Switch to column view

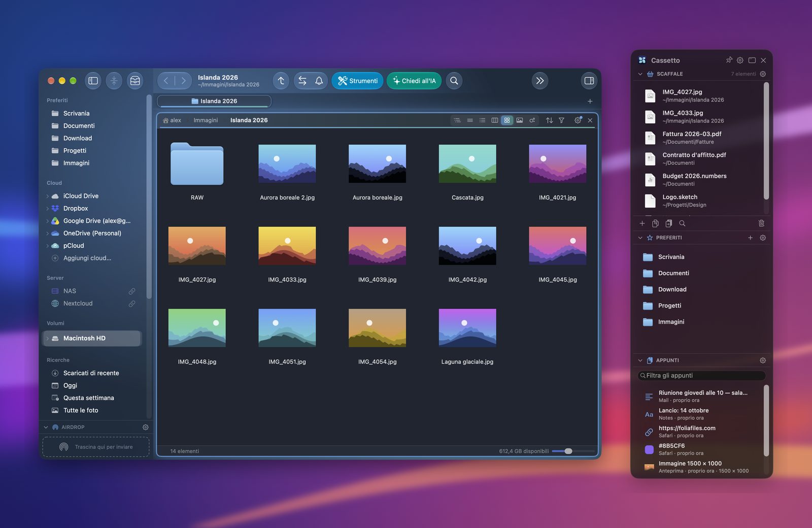coord(495,120)
